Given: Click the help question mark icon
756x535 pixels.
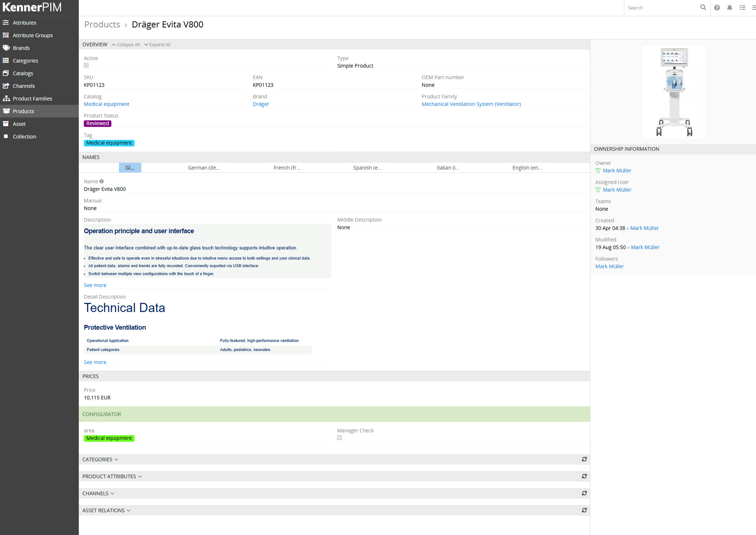Looking at the screenshot, I should point(717,7).
